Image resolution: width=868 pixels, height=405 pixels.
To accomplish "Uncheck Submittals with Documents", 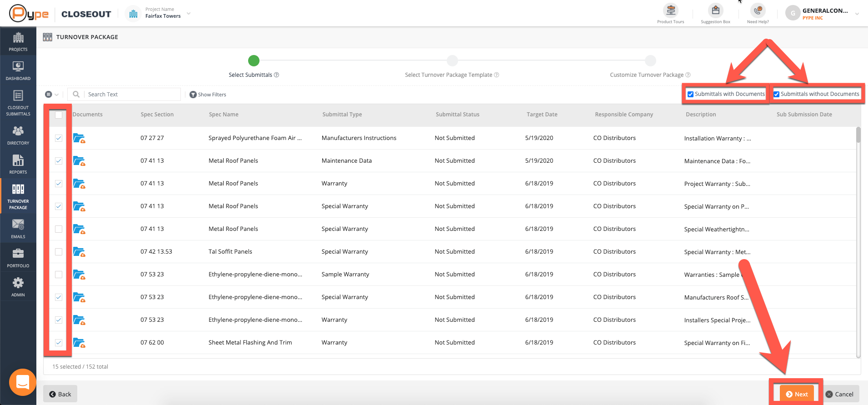I will tap(690, 94).
